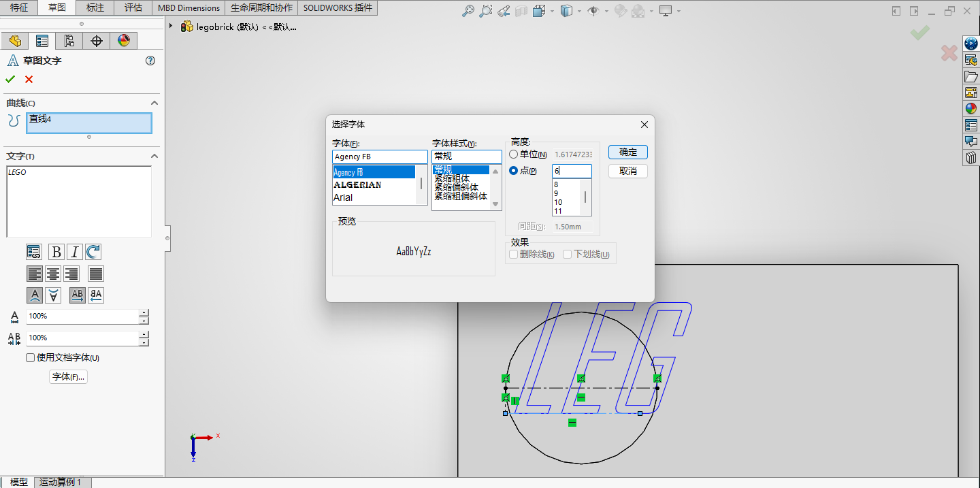980x488 pixels.
Task: Open the ConfigurationManager tab icon
Action: (69, 41)
